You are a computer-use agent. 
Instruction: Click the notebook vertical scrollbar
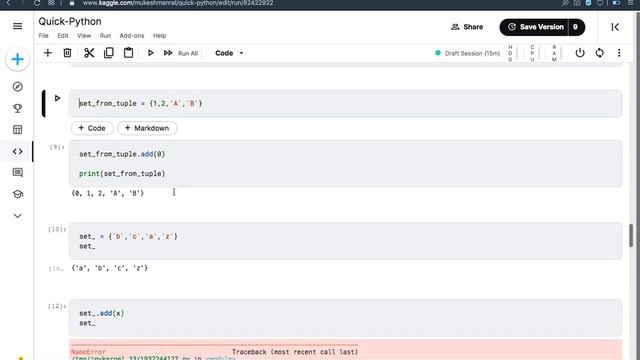(x=631, y=236)
